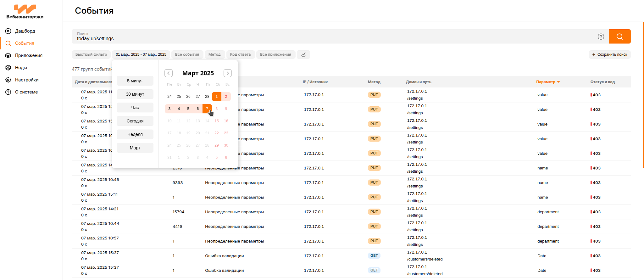Go to next month in calendar
Viewport: 644px width, 280px height.
pos(227,73)
